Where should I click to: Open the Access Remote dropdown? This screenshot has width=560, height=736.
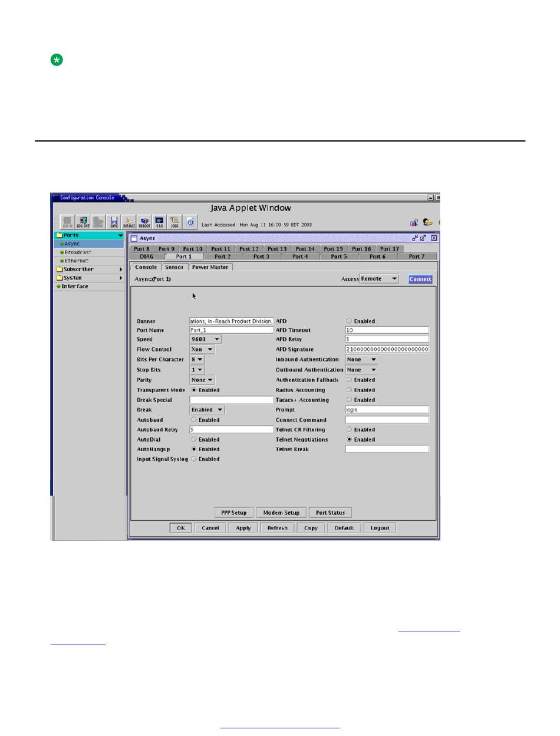click(379, 279)
